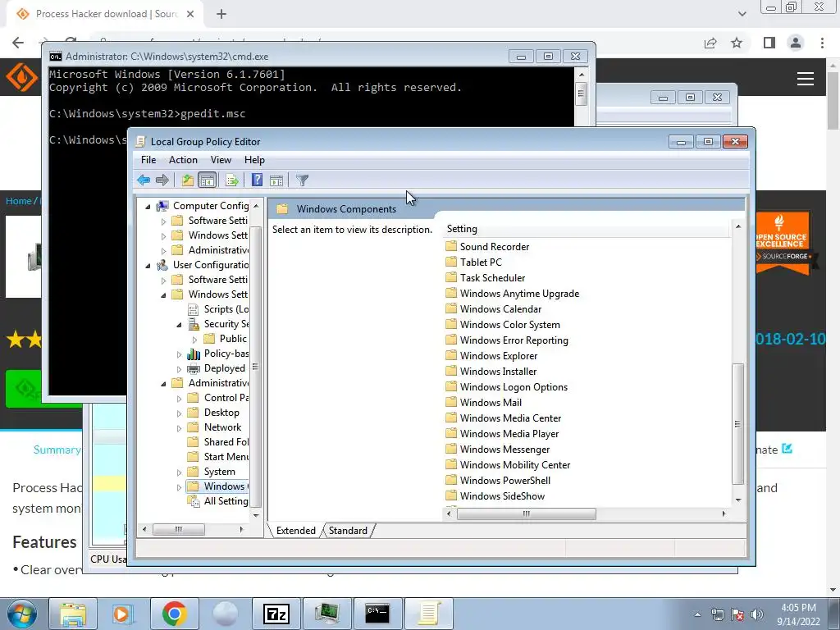Viewport: 840px width, 630px height.
Task: Select the Windows Components tree item
Action: coord(217,486)
